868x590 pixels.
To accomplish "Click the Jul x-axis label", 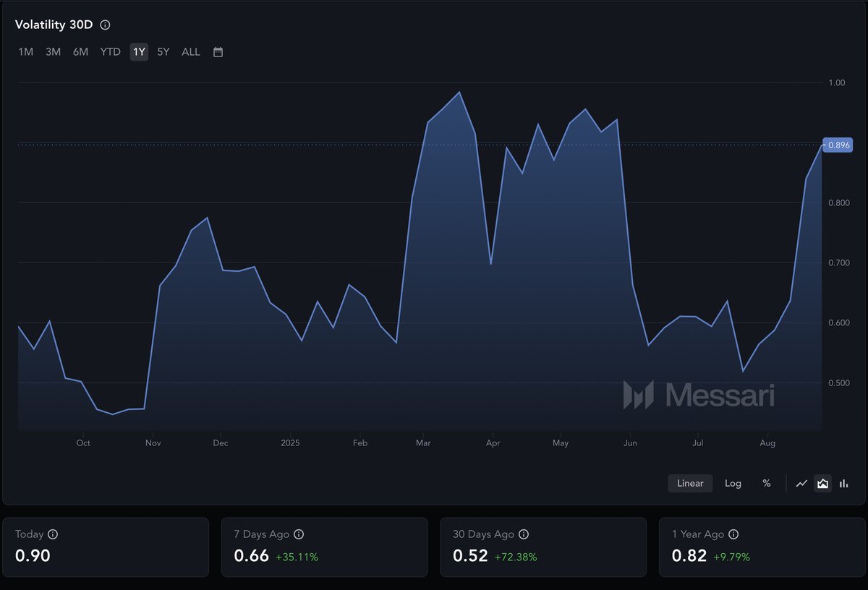I will [698, 442].
